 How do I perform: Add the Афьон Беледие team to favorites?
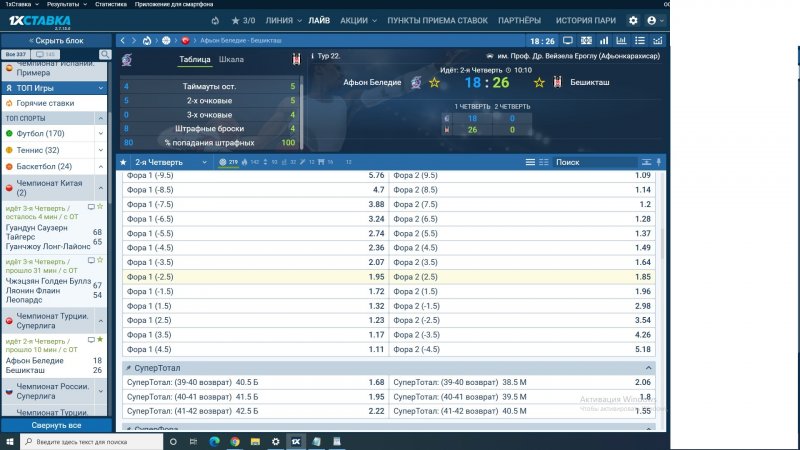click(x=434, y=83)
